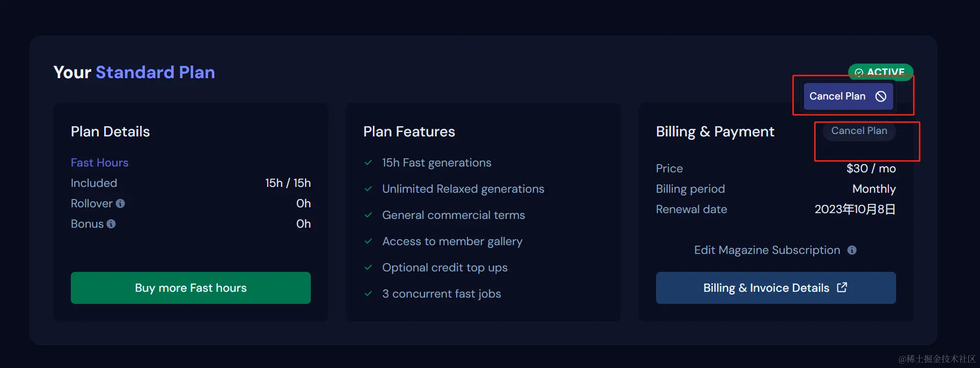Click the Standard Plan title text

155,72
